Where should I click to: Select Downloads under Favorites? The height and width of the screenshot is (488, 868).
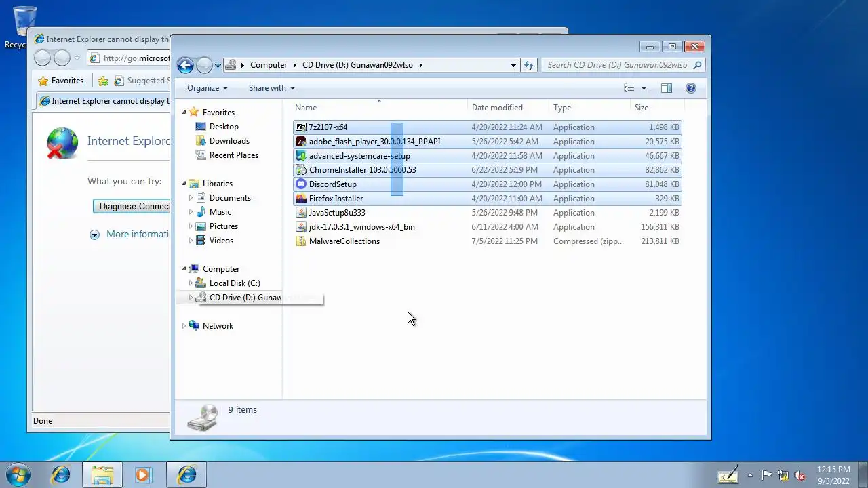tap(229, 141)
